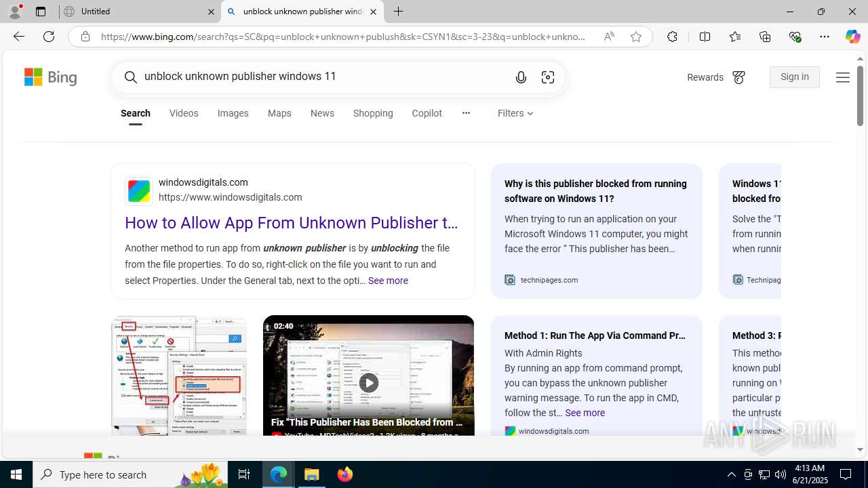Expand See more on first result snippet

pos(388,281)
